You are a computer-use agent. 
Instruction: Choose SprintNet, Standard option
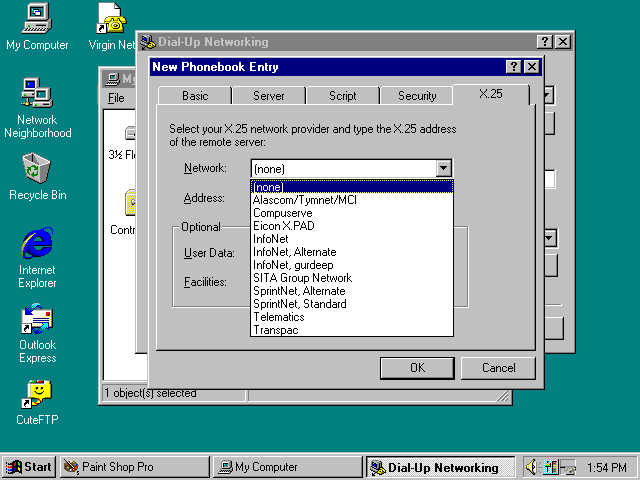tap(352, 304)
